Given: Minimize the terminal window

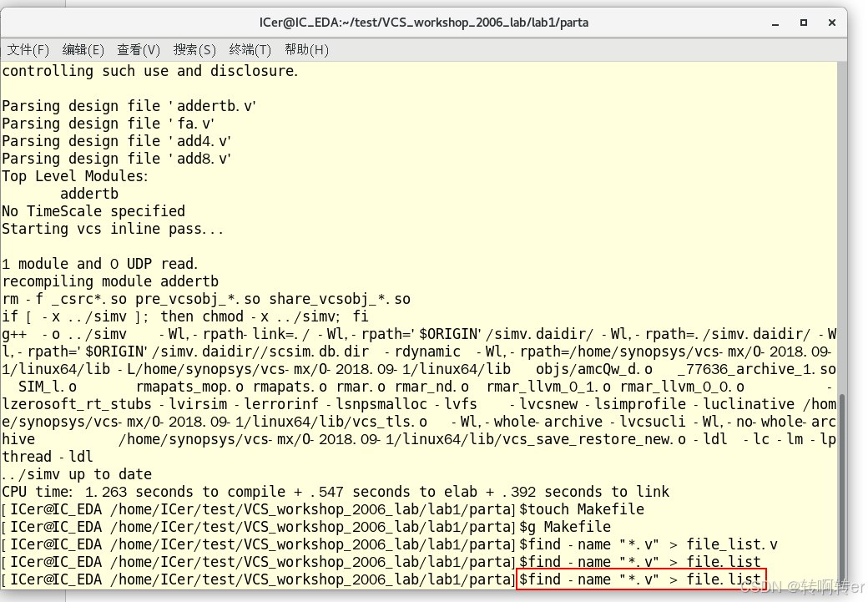Looking at the screenshot, I should tap(775, 23).
